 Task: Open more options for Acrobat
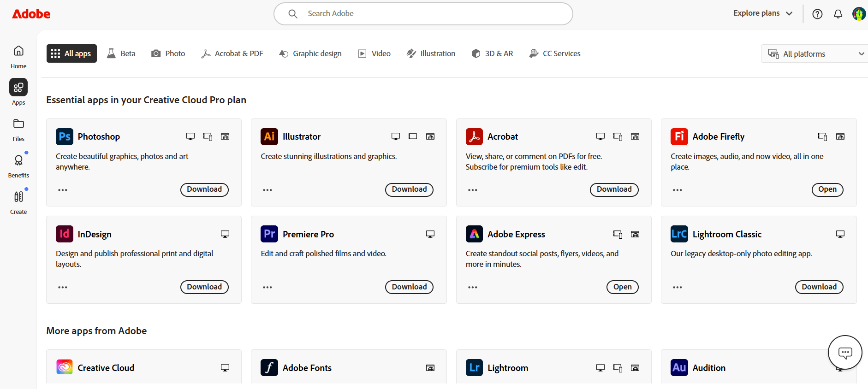pos(473,190)
